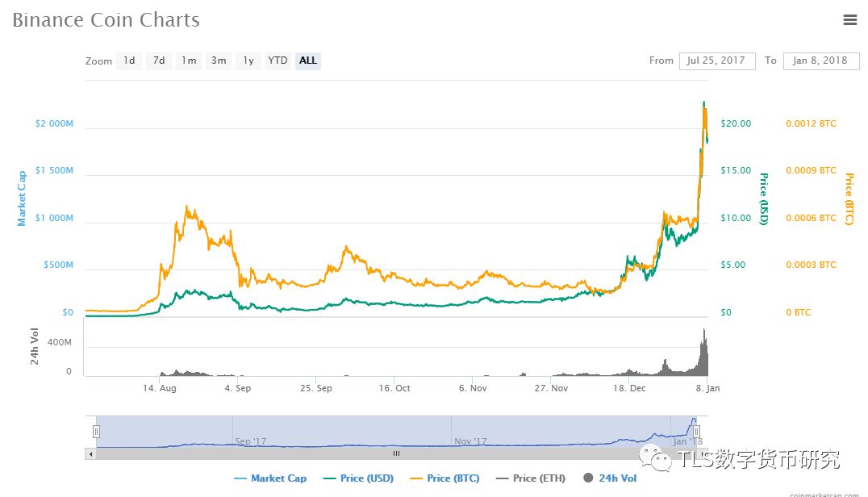Set zoom range to 1d
Viewport: 868px width, 497px height.
pos(129,61)
